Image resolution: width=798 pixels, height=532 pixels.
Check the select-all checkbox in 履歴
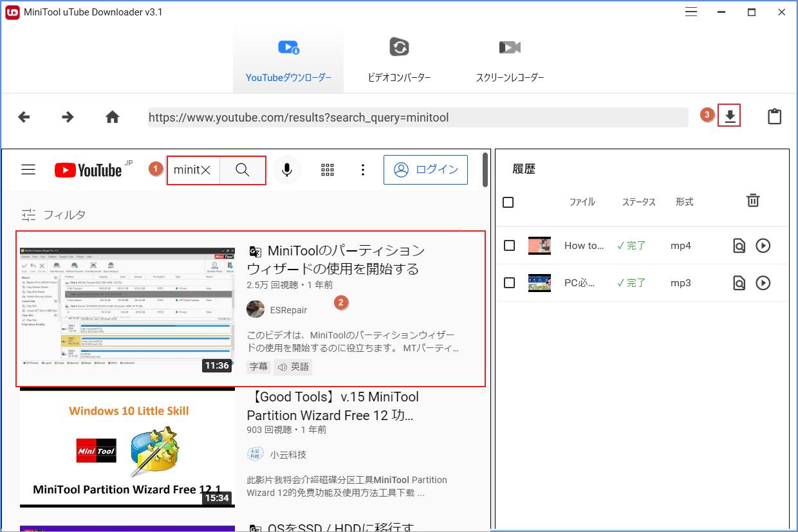[x=508, y=202]
